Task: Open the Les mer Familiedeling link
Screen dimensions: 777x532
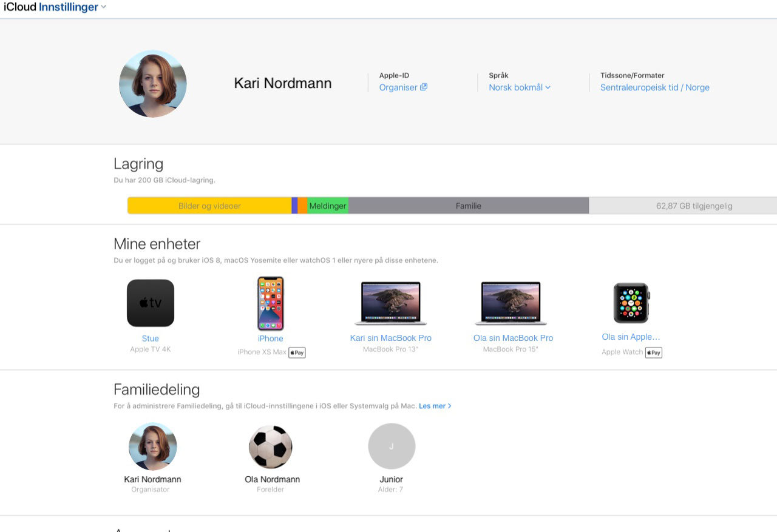Action: (435, 406)
